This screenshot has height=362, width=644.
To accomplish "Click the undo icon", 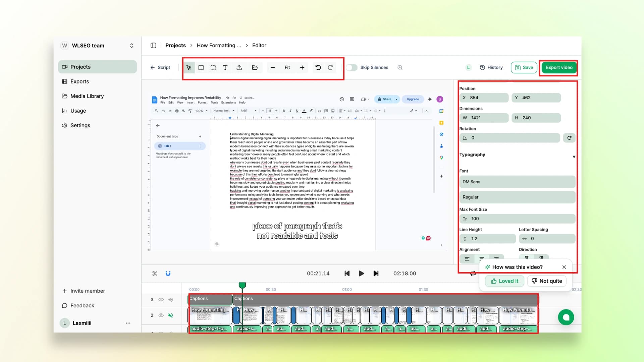I will [318, 67].
